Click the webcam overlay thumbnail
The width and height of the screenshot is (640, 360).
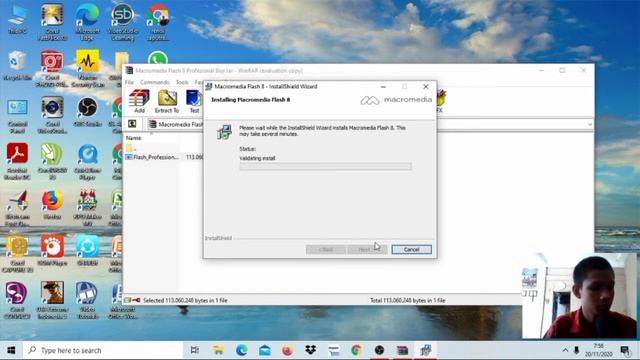[579, 296]
